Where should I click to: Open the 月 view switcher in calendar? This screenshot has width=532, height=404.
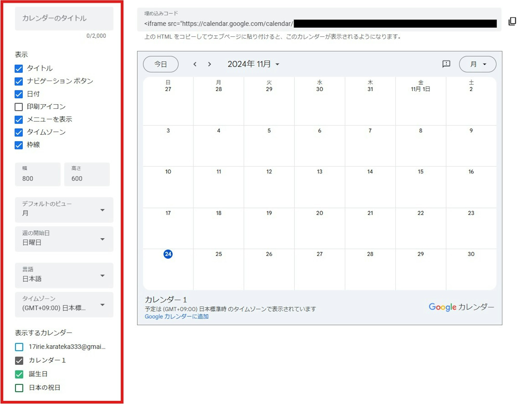(477, 64)
